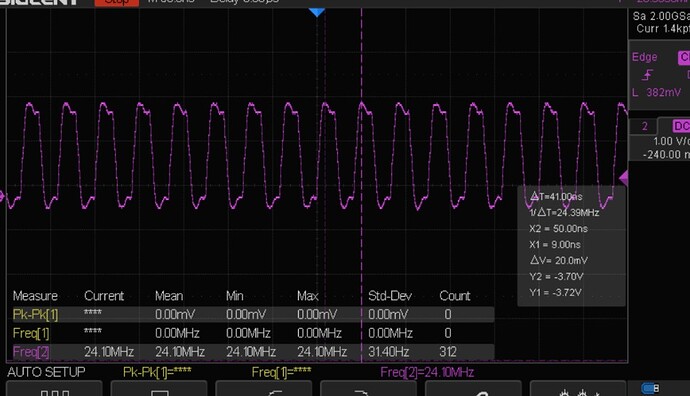
Task: Click the Pk-Pk[1] Current **** value
Action: 93,313
